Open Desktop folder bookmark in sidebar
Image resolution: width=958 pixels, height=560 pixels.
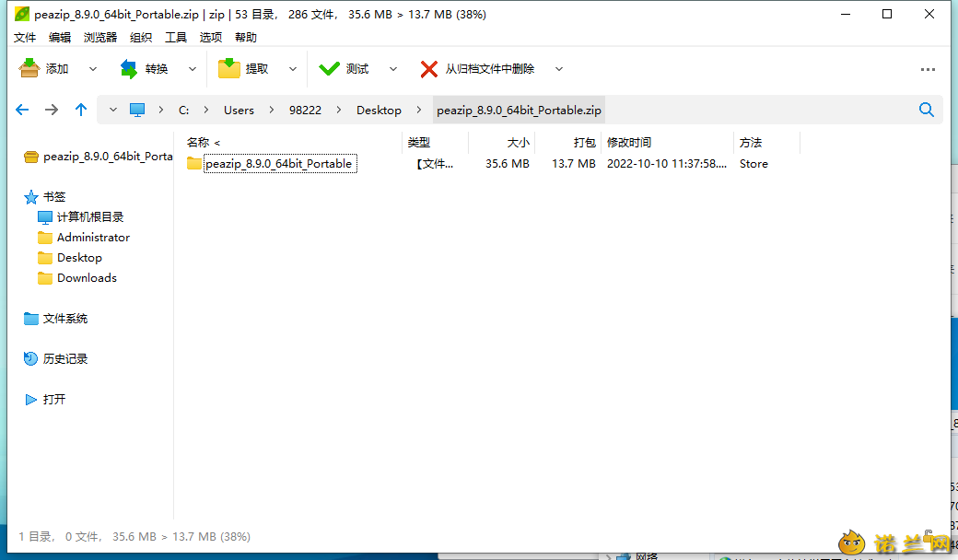[70, 258]
